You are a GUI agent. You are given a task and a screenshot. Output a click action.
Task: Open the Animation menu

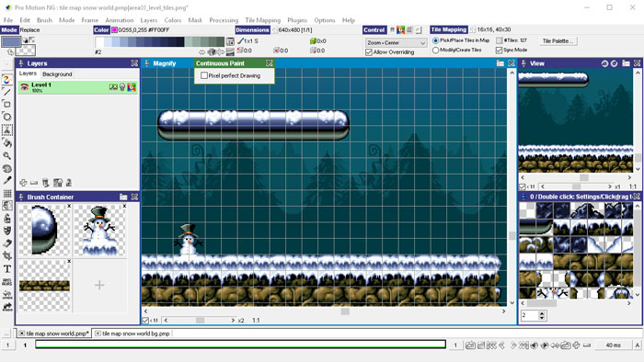tap(119, 20)
